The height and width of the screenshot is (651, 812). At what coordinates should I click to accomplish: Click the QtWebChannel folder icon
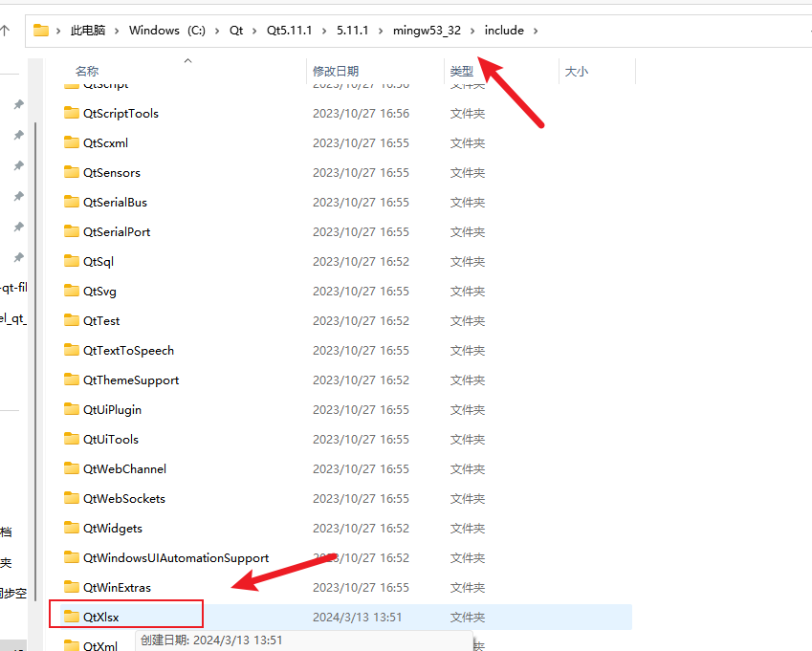point(72,468)
